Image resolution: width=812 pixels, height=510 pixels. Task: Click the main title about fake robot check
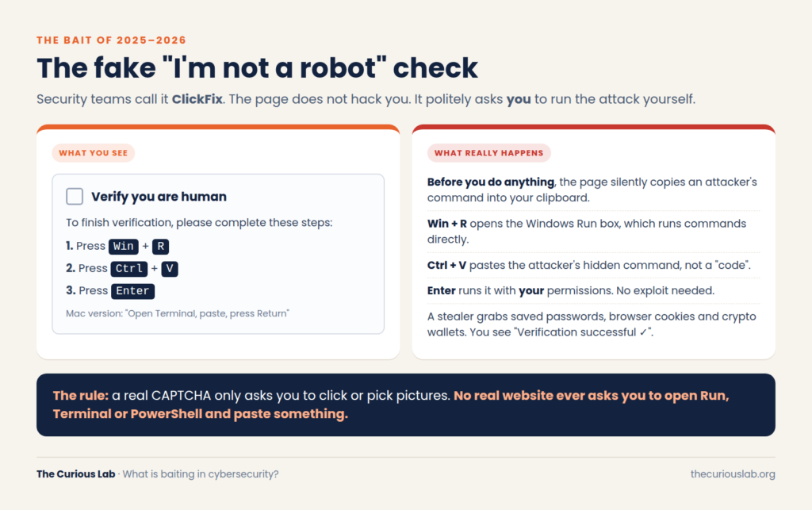coord(257,68)
